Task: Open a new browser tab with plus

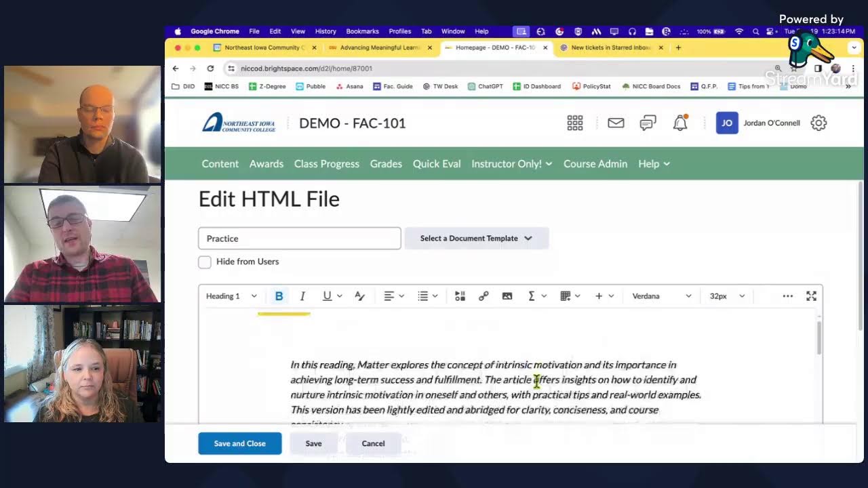Action: click(678, 48)
